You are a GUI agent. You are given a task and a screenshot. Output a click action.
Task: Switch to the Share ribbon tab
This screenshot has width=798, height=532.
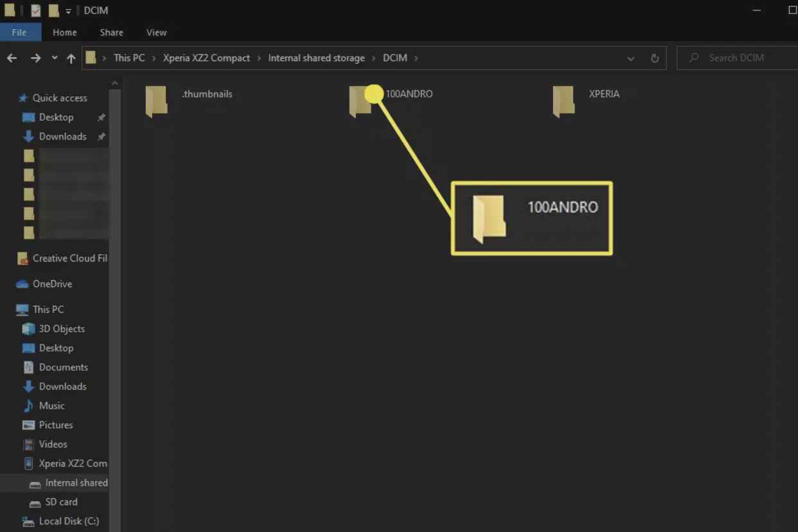click(x=111, y=32)
